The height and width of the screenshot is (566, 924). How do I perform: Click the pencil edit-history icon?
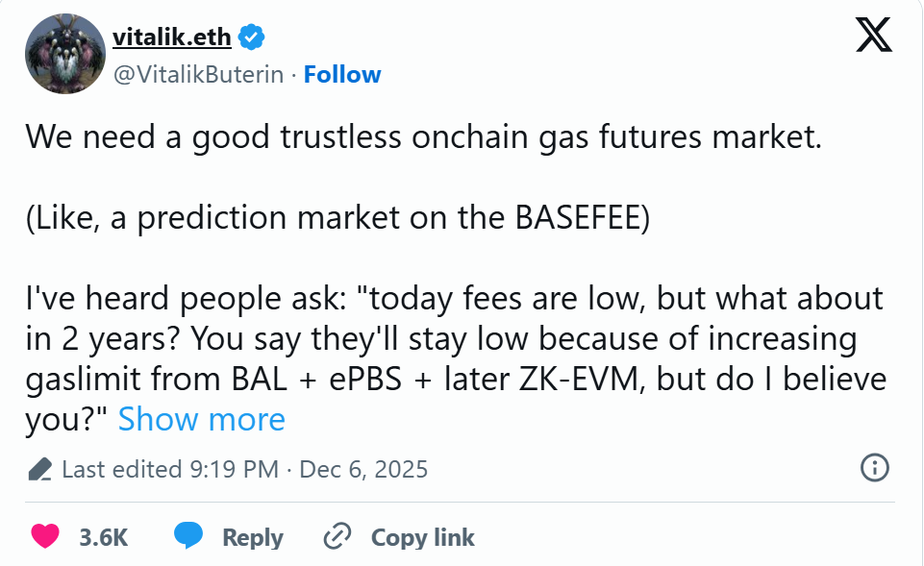click(39, 469)
